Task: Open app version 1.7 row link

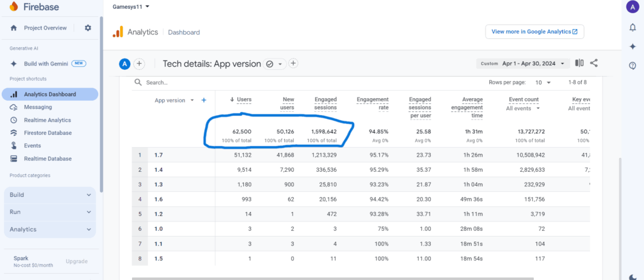Action: coord(158,155)
